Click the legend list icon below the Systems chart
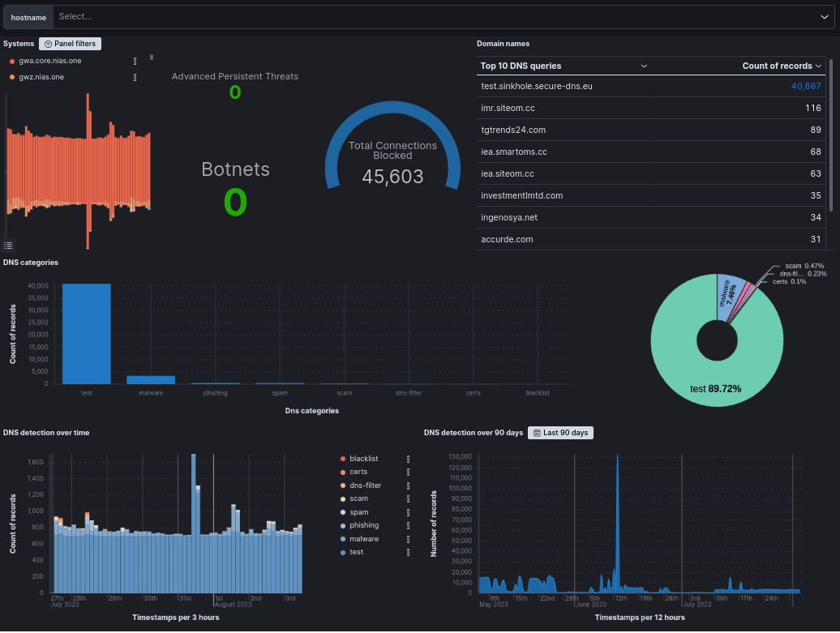 (8, 245)
